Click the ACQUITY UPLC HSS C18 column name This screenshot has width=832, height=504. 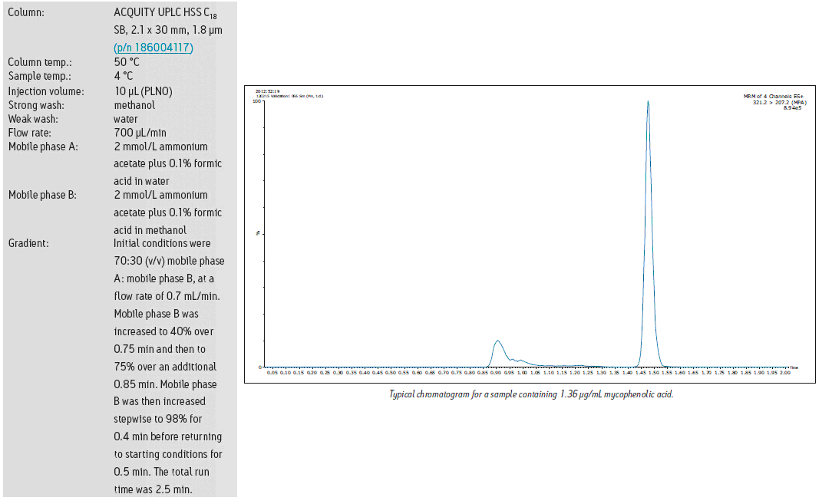click(x=169, y=13)
